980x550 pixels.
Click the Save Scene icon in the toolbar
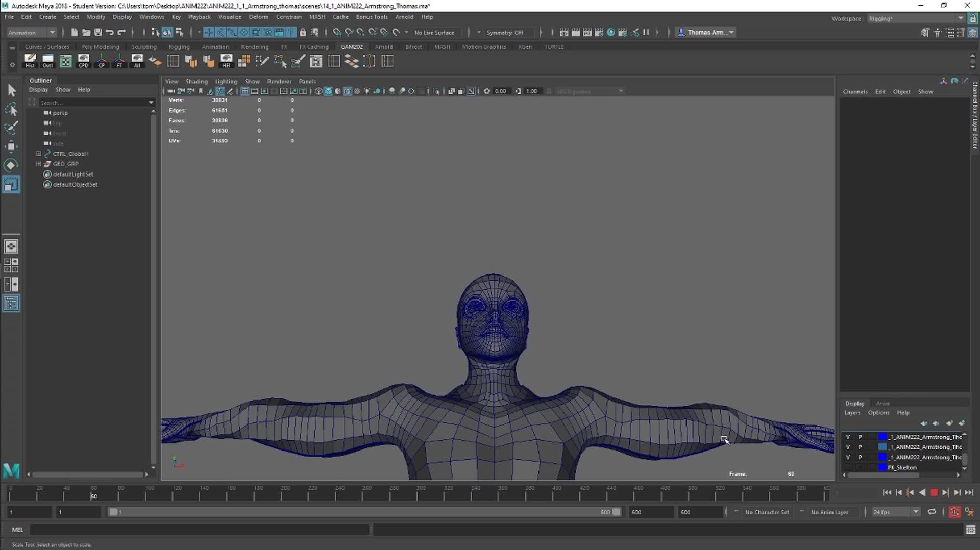click(97, 32)
